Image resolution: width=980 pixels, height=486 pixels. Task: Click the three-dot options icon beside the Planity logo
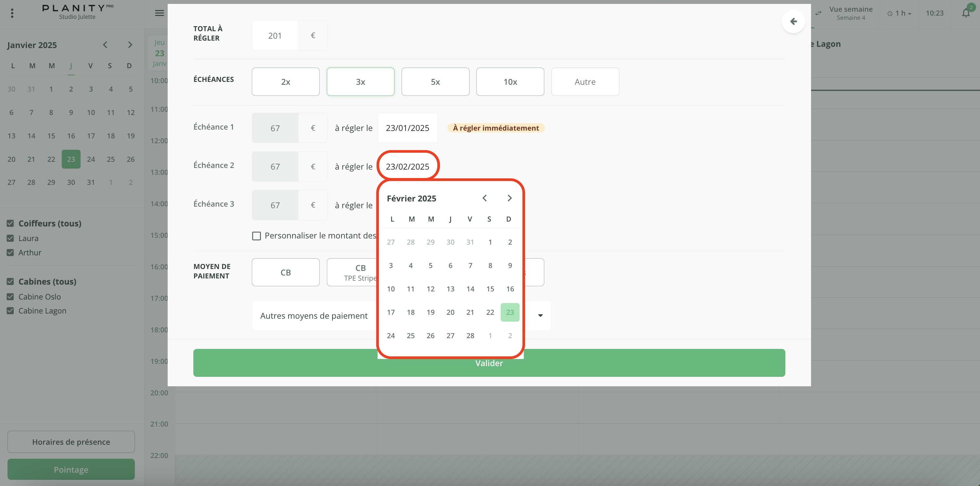(12, 13)
